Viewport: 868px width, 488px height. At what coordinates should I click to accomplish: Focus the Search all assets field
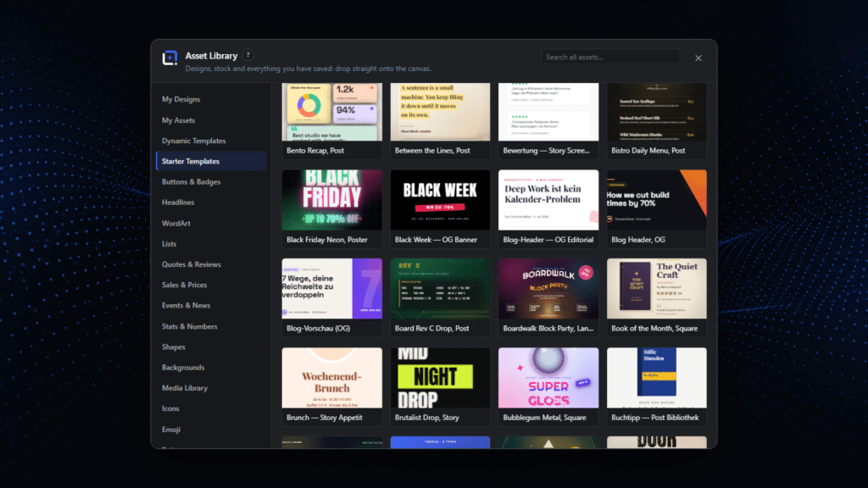coord(610,57)
